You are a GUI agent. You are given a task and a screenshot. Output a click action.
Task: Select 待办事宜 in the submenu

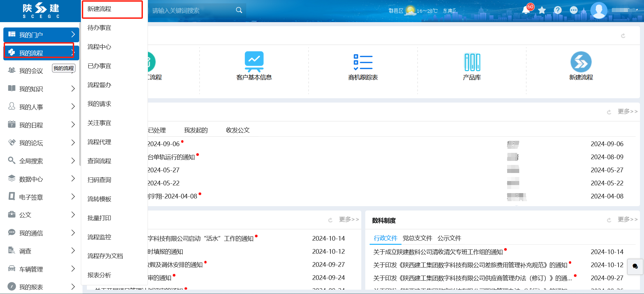(99, 28)
